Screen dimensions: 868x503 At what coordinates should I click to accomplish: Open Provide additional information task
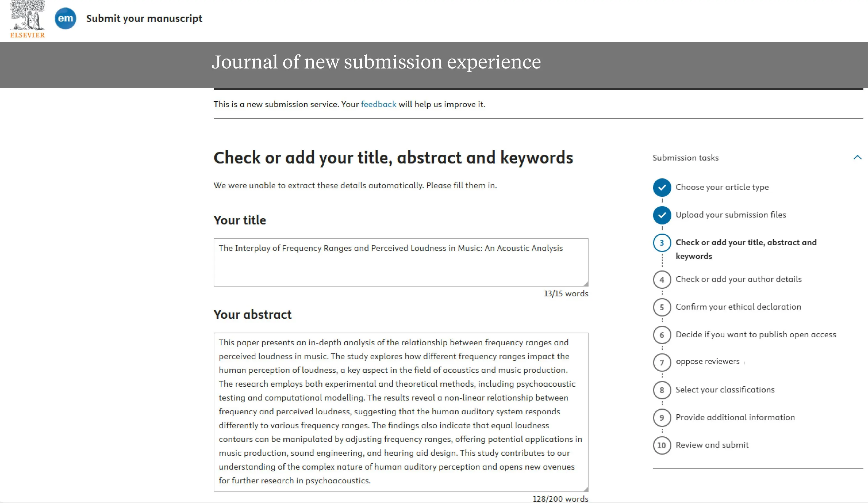tap(735, 417)
